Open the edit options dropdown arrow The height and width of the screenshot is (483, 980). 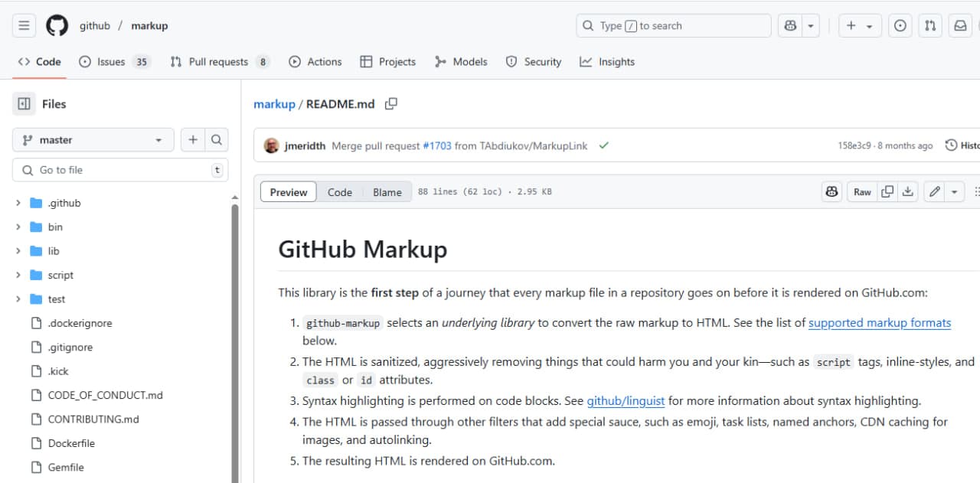tap(955, 191)
